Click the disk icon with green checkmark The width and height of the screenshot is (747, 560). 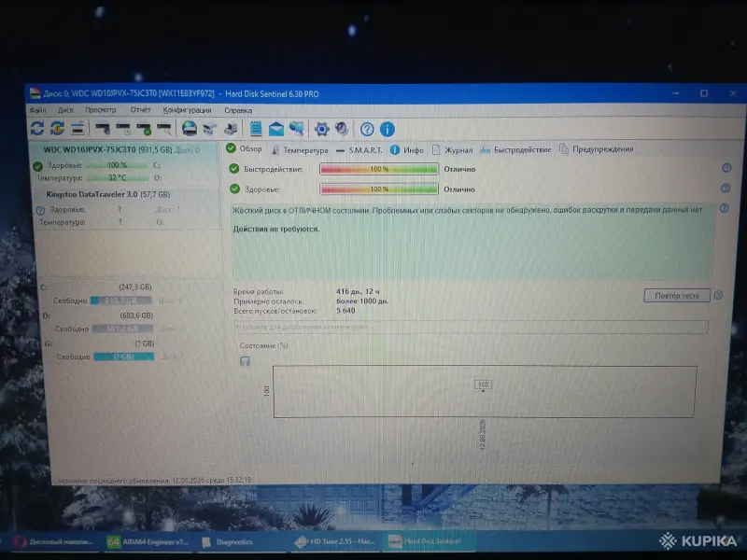tap(144, 129)
